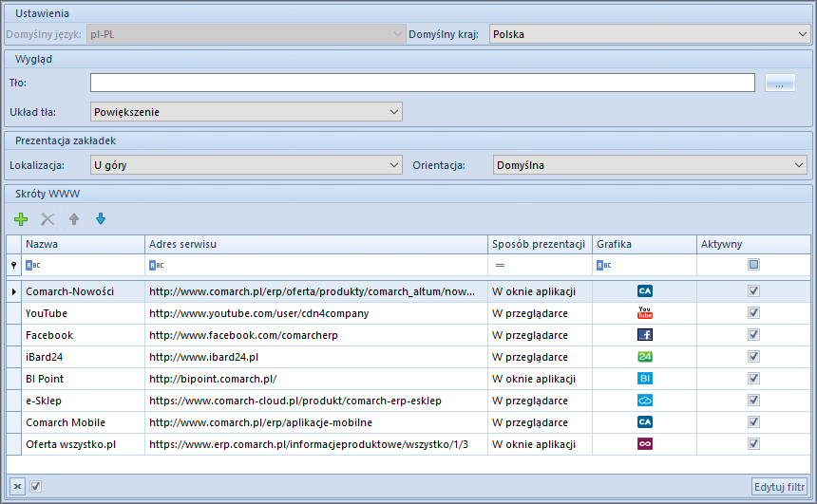Select the BI Point name cell
The width and height of the screenshot is (817, 504).
(x=83, y=379)
